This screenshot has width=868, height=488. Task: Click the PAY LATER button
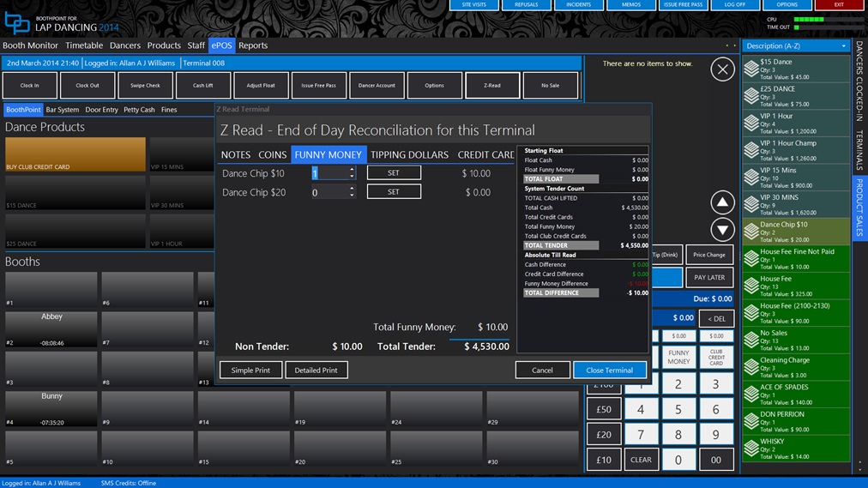(x=709, y=277)
